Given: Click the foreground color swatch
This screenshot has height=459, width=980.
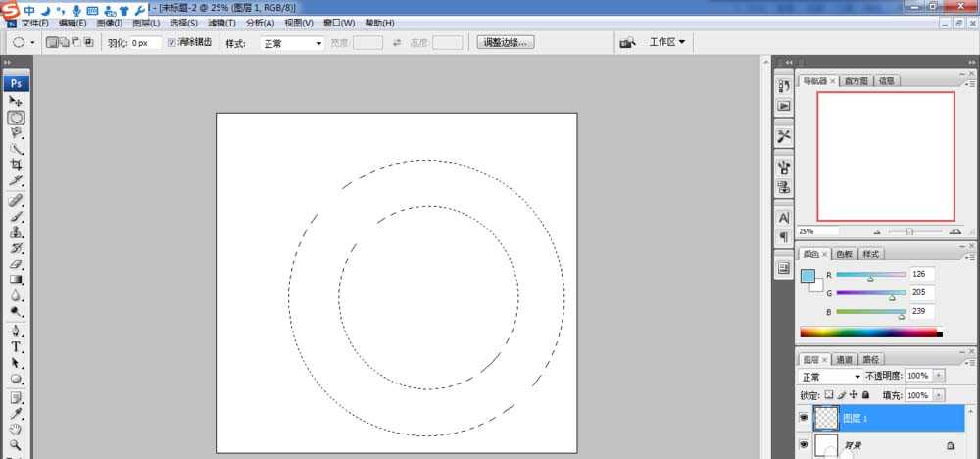Looking at the screenshot, I should tap(808, 277).
